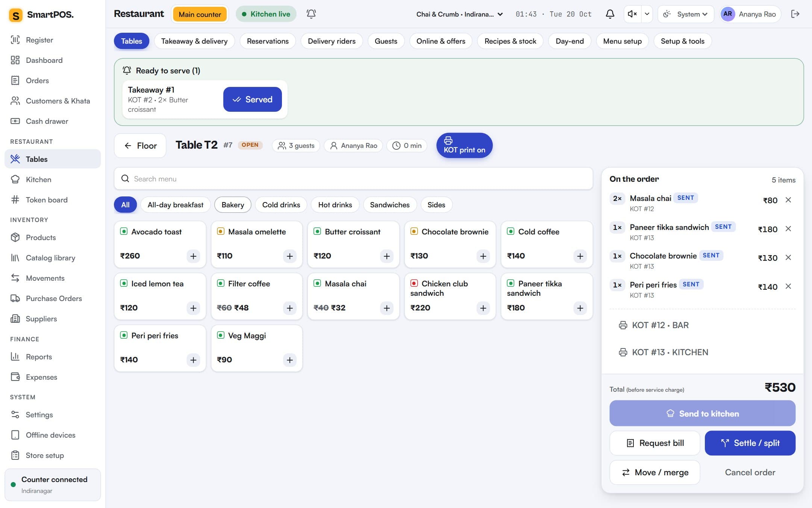The height and width of the screenshot is (508, 812).
Task: Toggle the muted sound speaker
Action: (x=632, y=14)
